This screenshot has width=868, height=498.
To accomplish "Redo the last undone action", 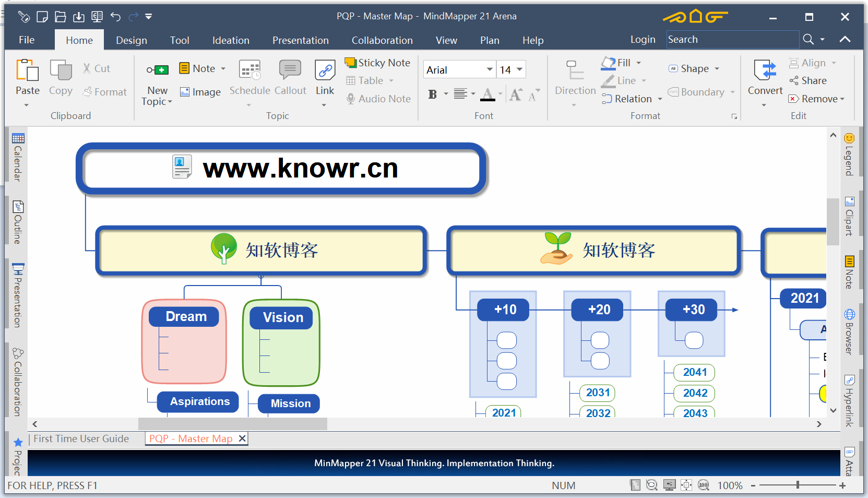I will point(134,17).
